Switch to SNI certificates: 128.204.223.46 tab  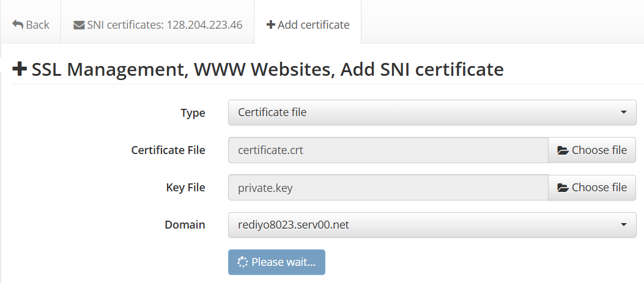[x=158, y=25]
